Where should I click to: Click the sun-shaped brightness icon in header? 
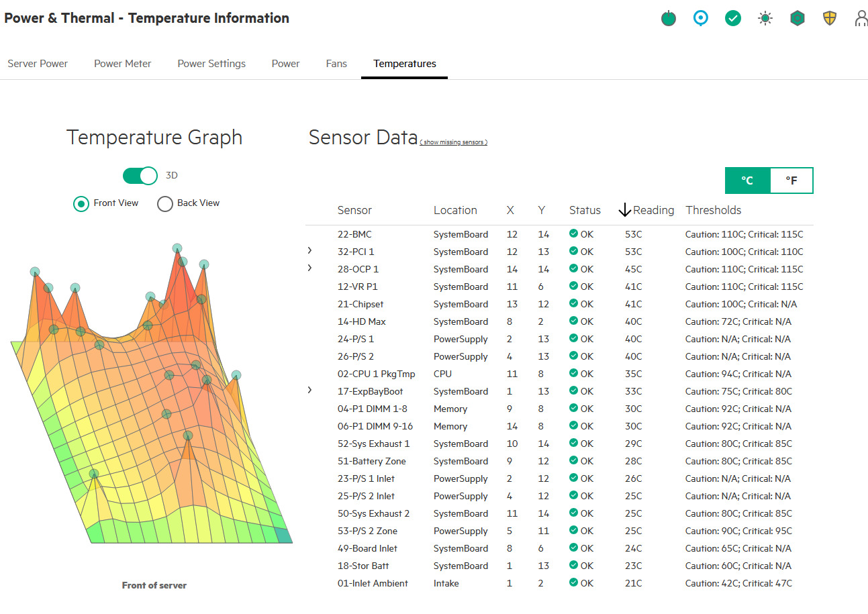pos(765,19)
